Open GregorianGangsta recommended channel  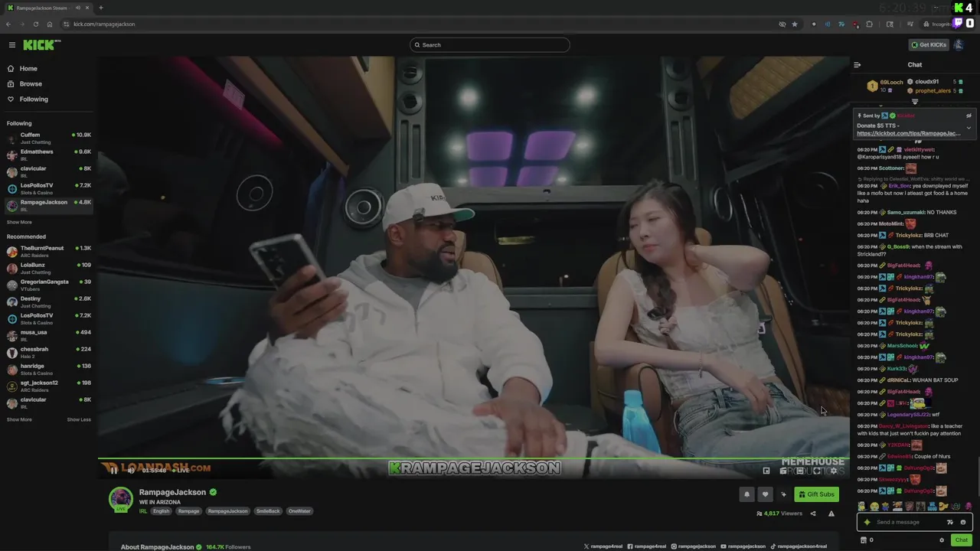(49, 285)
